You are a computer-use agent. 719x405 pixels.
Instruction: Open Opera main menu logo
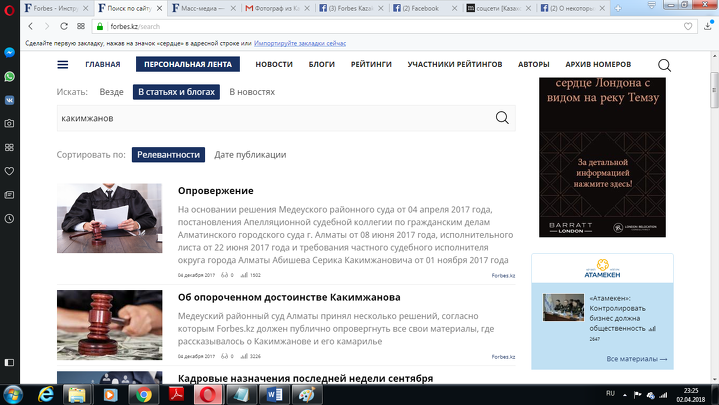[x=9, y=10]
